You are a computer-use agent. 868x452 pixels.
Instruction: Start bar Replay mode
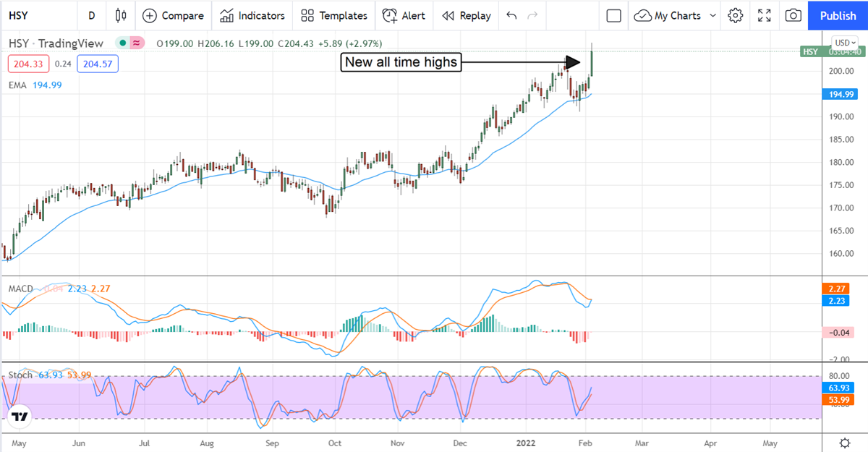(467, 15)
